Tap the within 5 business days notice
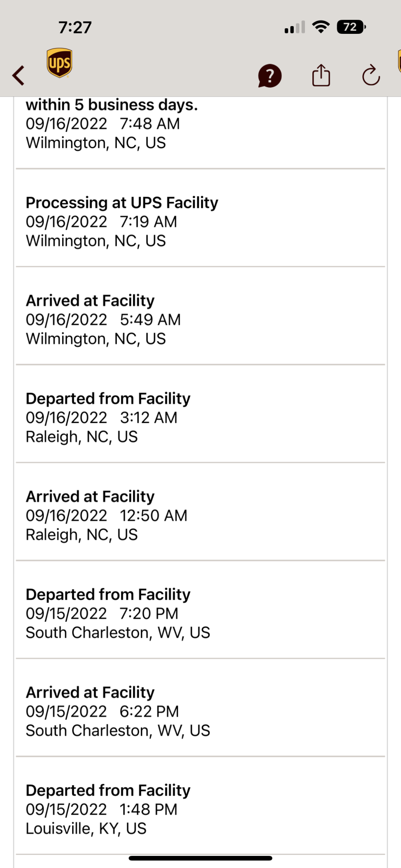This screenshot has height=868, width=401. tap(112, 105)
